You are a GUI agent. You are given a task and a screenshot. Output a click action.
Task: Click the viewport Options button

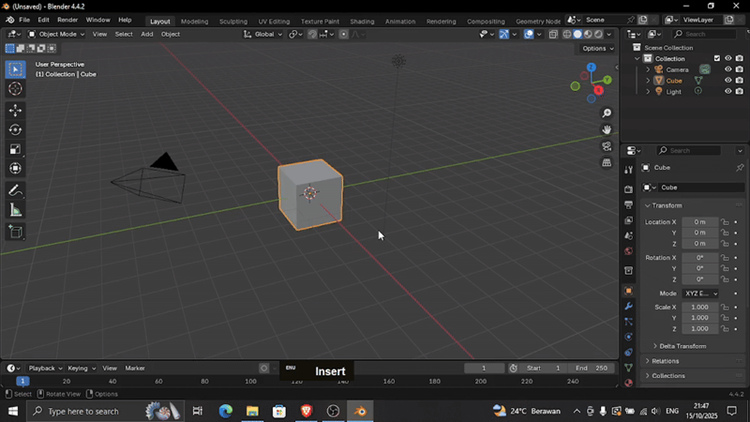click(596, 48)
